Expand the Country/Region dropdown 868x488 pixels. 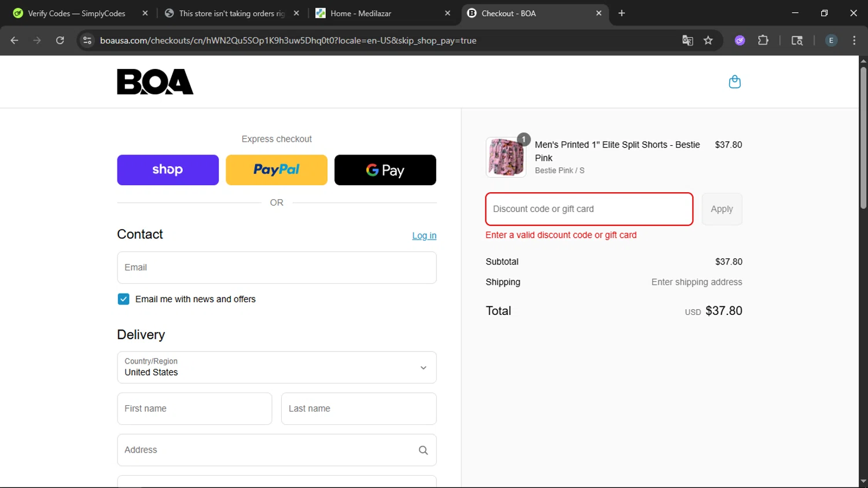click(277, 368)
